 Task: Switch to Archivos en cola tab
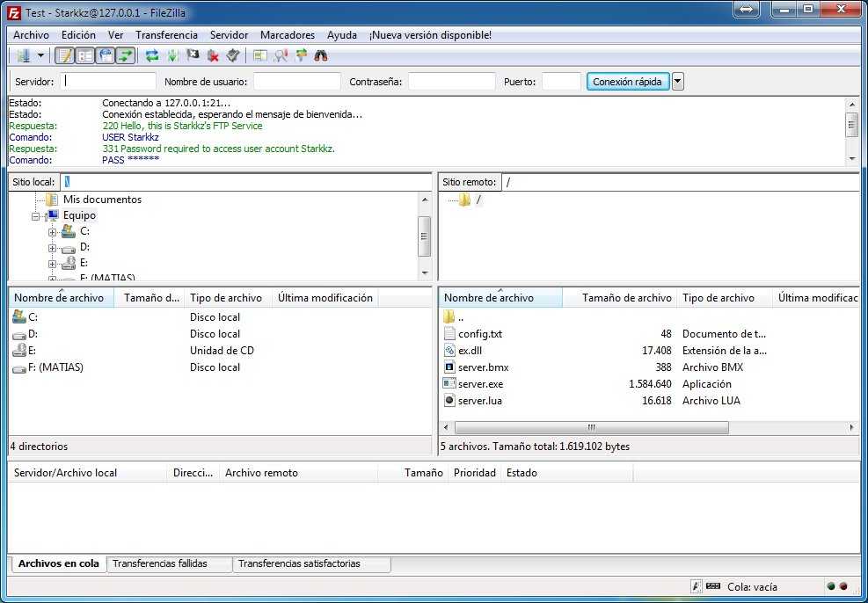pos(59,563)
